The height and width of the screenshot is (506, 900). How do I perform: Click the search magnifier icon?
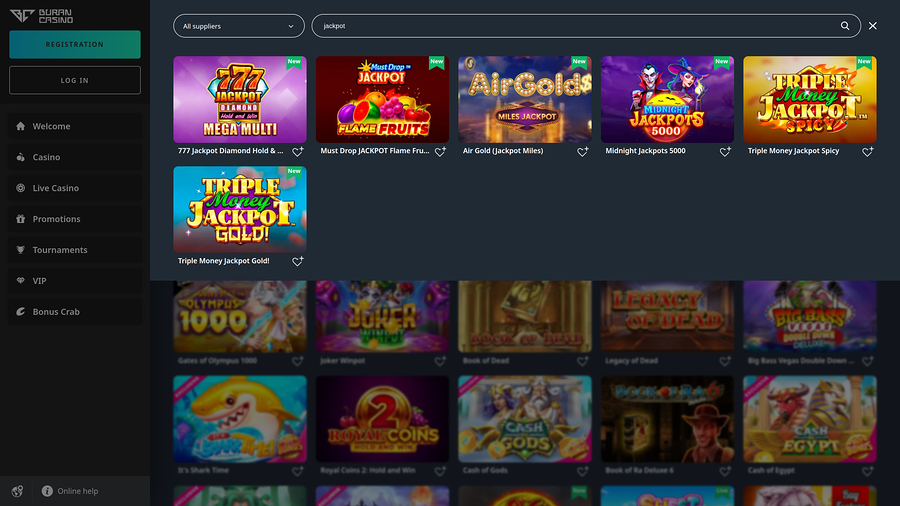tap(845, 26)
